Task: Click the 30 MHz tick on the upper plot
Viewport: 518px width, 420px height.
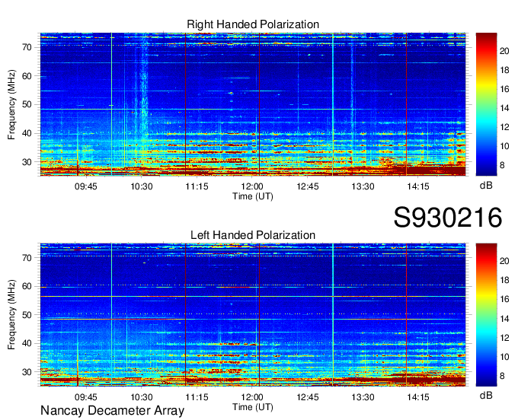Action: point(27,162)
